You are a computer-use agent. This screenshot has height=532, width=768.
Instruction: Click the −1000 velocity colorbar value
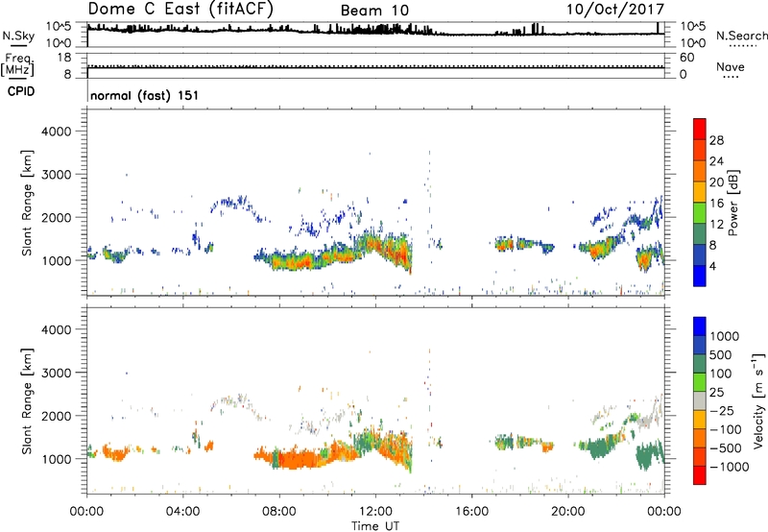point(730,467)
